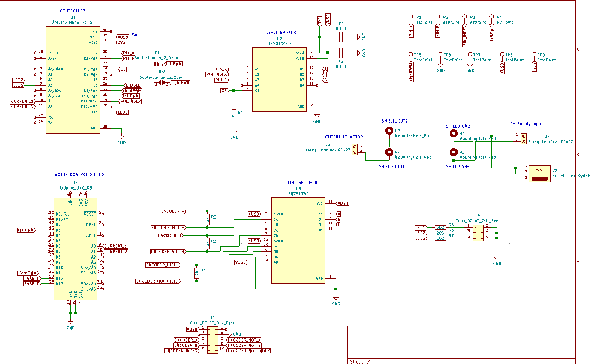Viewport: 593px width, 364px height.
Task: Click resistor R3 symbol
Action: tap(208, 244)
